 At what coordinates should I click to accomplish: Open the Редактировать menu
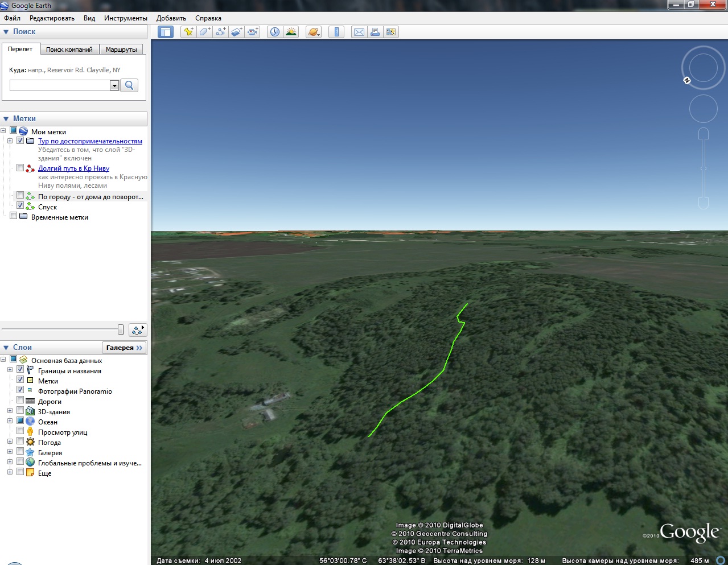[52, 18]
